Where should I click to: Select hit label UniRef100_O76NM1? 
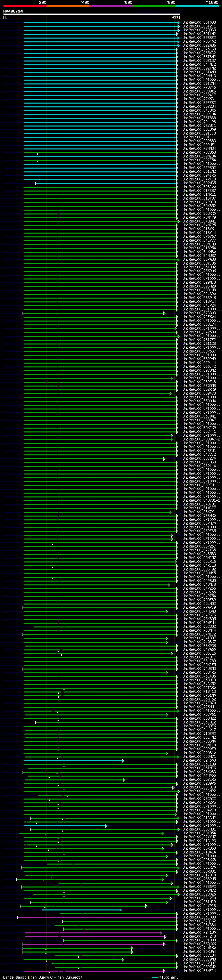[199, 707]
